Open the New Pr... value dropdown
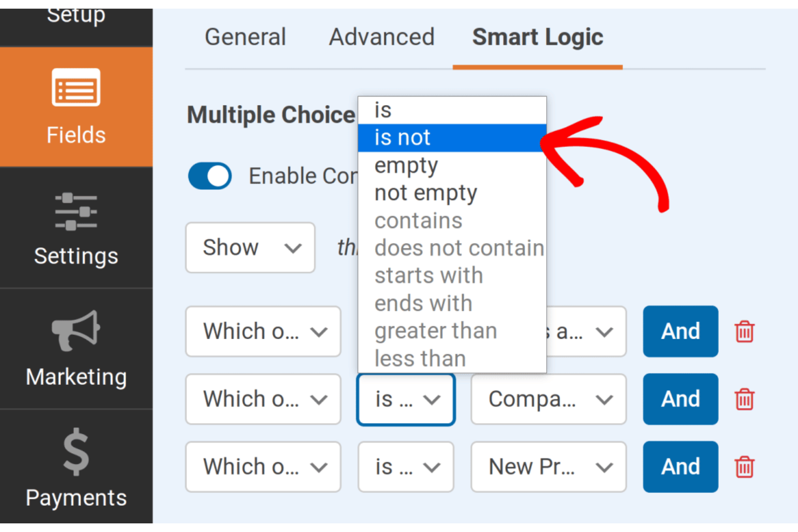Image resolution: width=798 pixels, height=532 pixels. pyautogui.click(x=548, y=467)
